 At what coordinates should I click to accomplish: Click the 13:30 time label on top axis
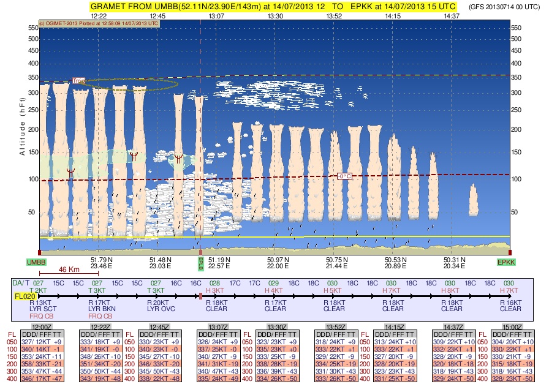tap(275, 15)
